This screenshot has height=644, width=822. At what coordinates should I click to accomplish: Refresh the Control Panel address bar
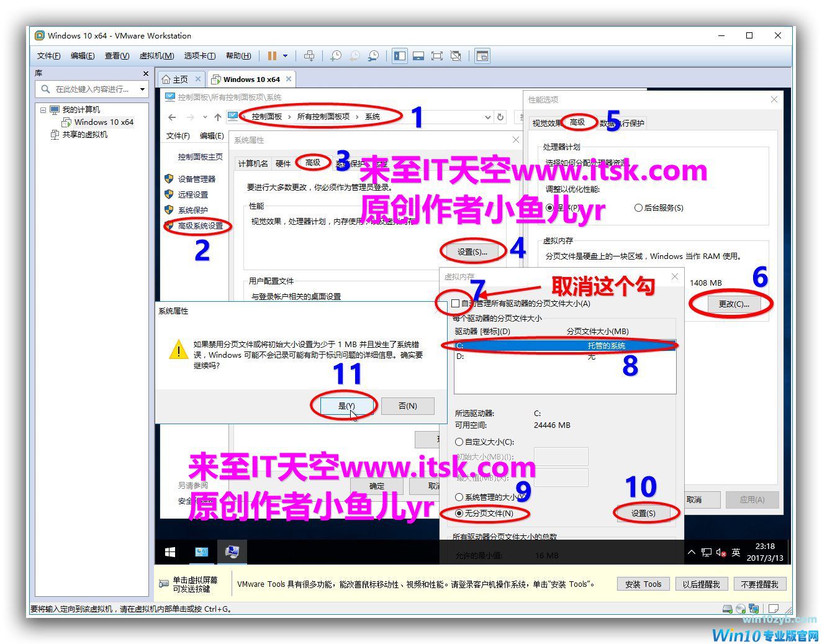click(x=500, y=117)
